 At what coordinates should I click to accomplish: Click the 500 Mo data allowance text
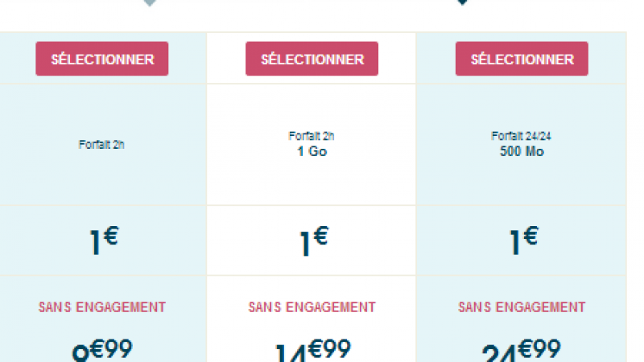(522, 150)
